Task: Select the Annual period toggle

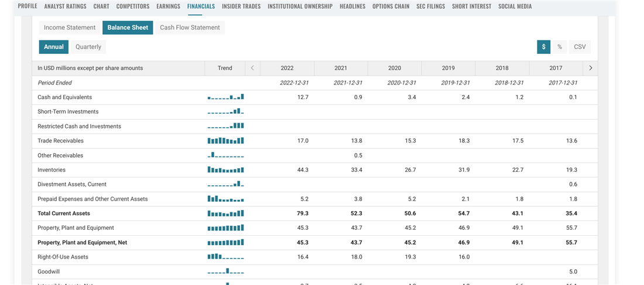Action: click(54, 47)
